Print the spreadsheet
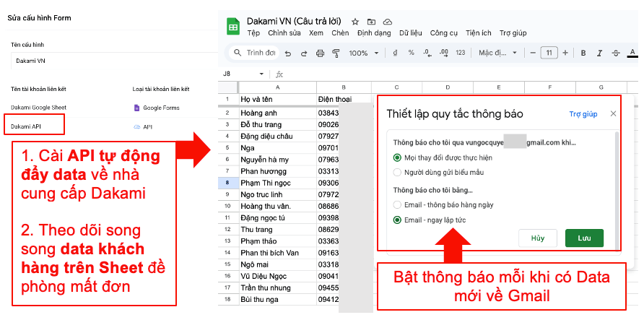 pos(321,53)
